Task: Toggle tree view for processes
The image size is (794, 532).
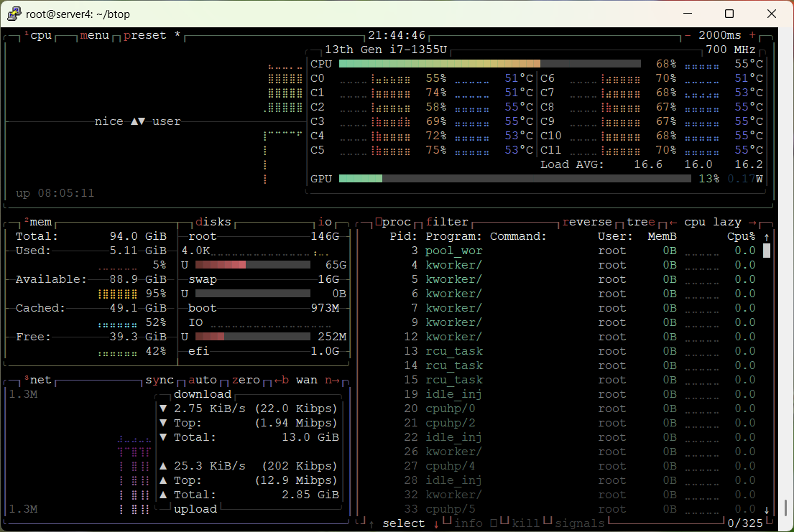Action: point(641,222)
